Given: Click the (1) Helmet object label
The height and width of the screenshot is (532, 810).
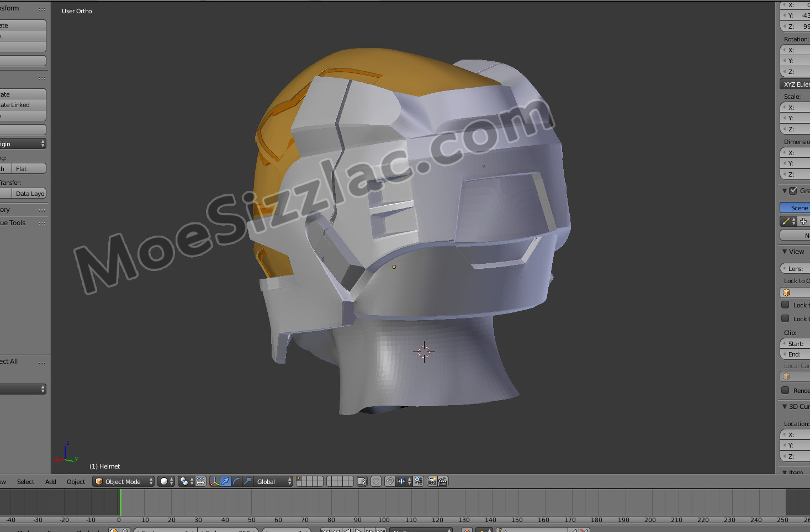Looking at the screenshot, I should coord(104,466).
